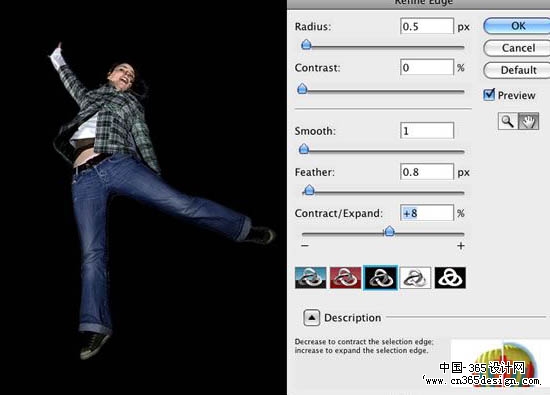Screen dimensions: 550x395
Task: Reset settings with Default button
Action: pyautogui.click(x=517, y=70)
